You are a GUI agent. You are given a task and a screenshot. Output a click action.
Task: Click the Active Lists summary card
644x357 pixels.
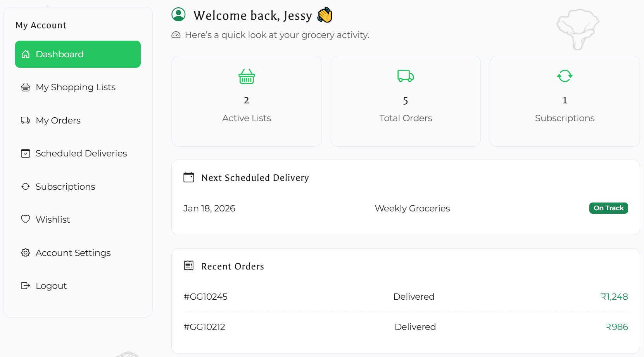coord(247,101)
